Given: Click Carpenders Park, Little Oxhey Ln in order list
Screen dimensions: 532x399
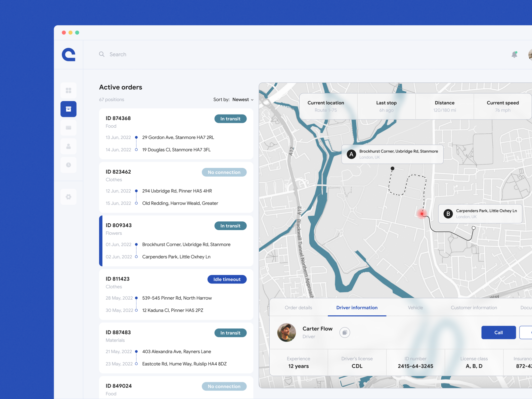Looking at the screenshot, I should coord(176,257).
